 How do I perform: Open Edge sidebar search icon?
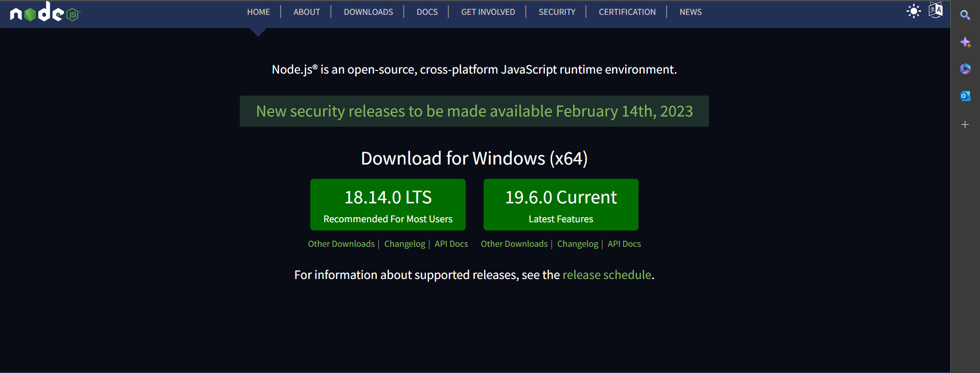click(x=965, y=15)
